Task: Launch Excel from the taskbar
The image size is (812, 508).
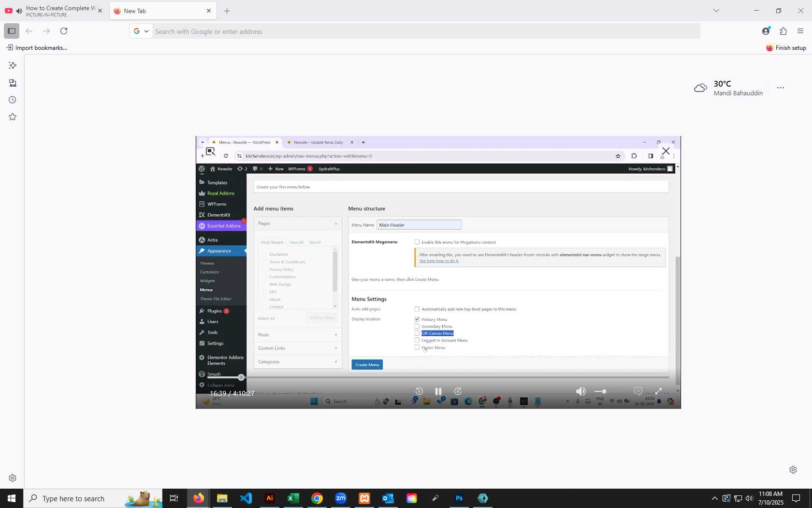Action: (293, 498)
